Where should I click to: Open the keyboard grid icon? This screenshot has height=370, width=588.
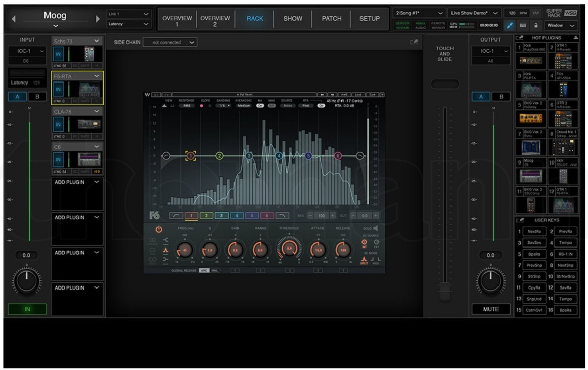tap(523, 25)
